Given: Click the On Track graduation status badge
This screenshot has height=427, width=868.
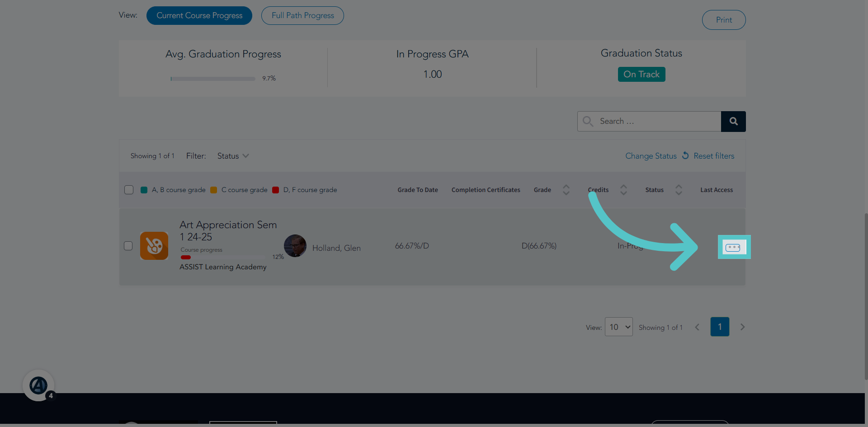Looking at the screenshot, I should pos(642,75).
